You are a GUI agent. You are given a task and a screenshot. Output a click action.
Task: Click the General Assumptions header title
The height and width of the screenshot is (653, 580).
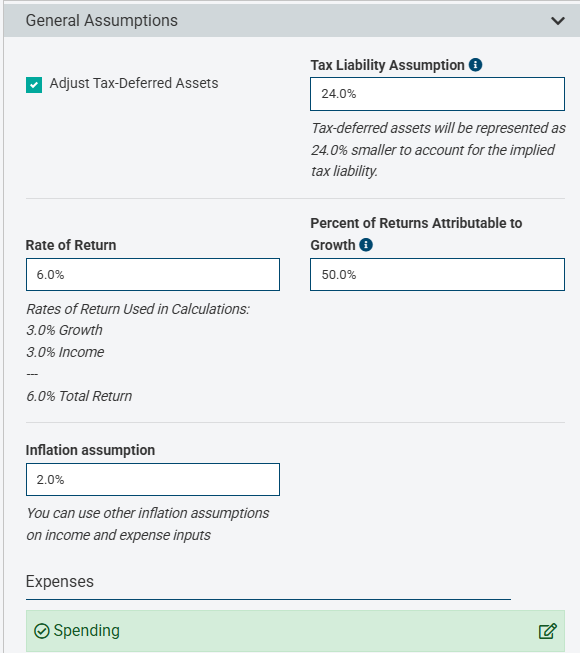pos(102,20)
